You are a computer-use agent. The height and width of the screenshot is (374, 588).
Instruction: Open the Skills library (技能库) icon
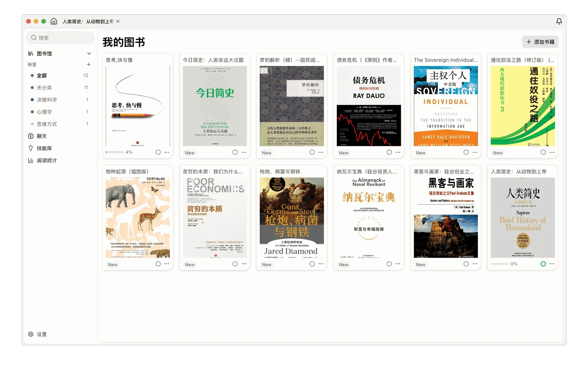[x=31, y=148]
